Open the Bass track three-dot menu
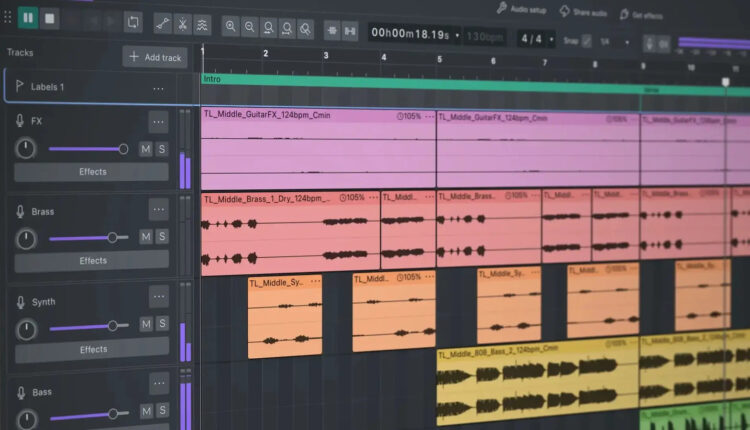This screenshot has height=430, width=750. coord(159,383)
